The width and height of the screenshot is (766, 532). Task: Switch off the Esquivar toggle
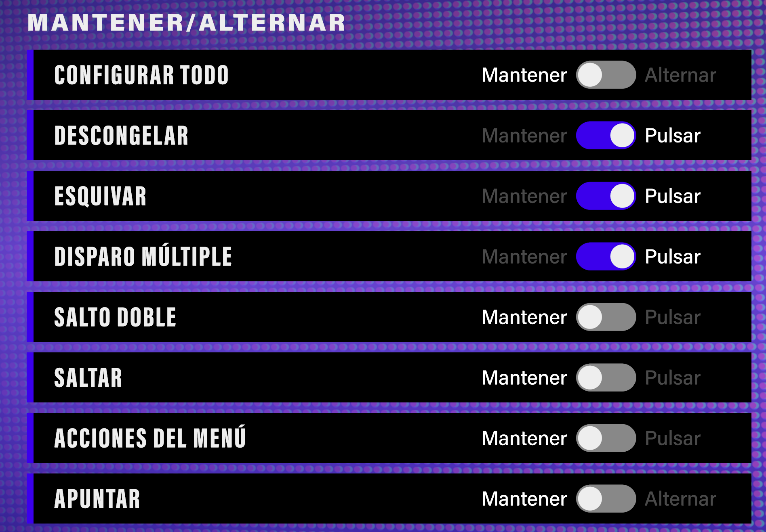(606, 196)
